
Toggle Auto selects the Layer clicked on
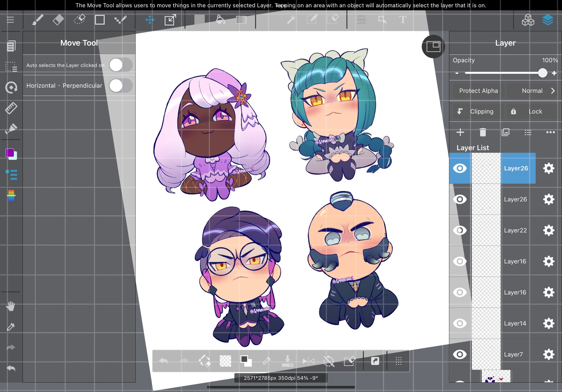[x=121, y=65]
